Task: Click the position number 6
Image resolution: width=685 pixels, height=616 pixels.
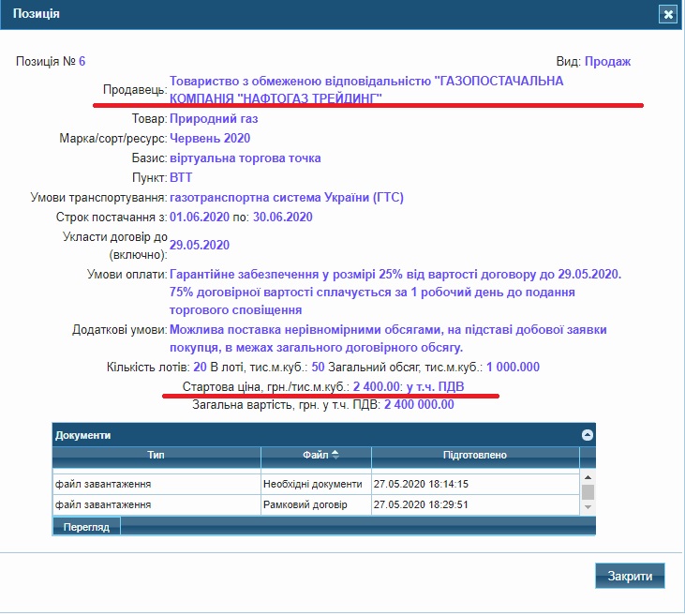Action: point(82,62)
